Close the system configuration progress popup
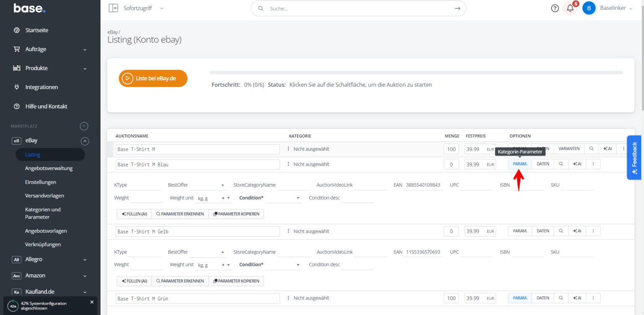 click(92, 302)
